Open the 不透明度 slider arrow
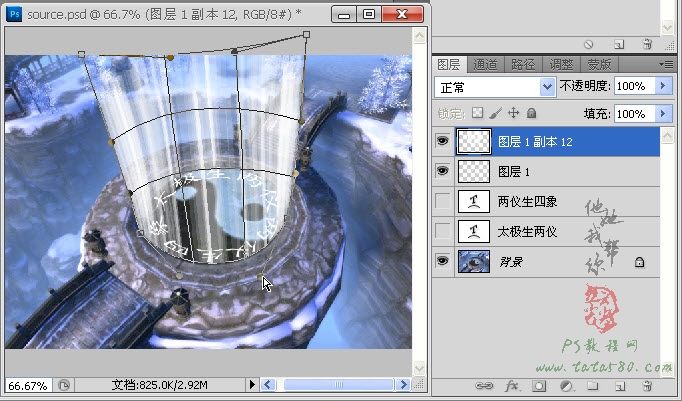 [x=663, y=86]
